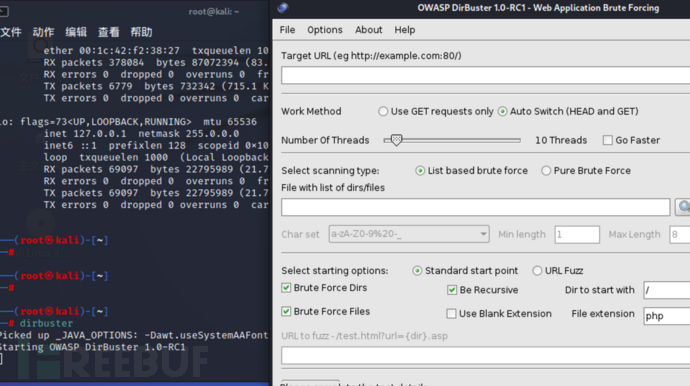Click the 'TX packets 6779' line in terminal
Viewport: 690px width, 386px height.
coord(156,86)
